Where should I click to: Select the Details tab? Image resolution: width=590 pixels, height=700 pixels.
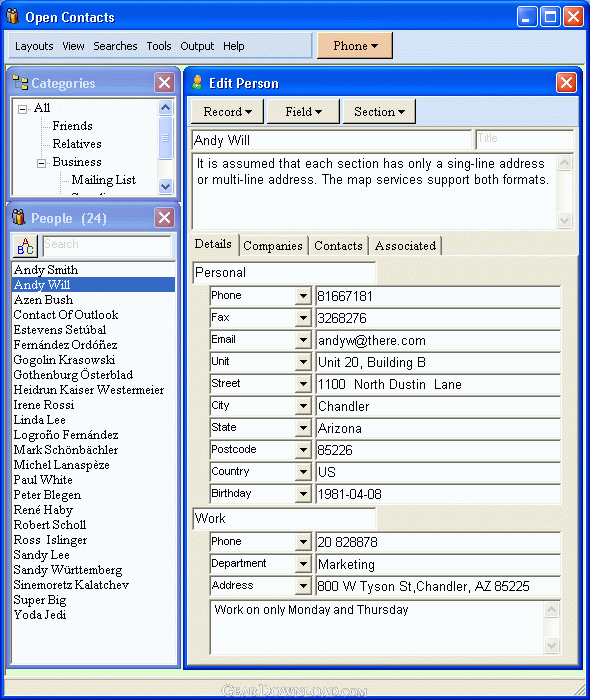(x=213, y=244)
